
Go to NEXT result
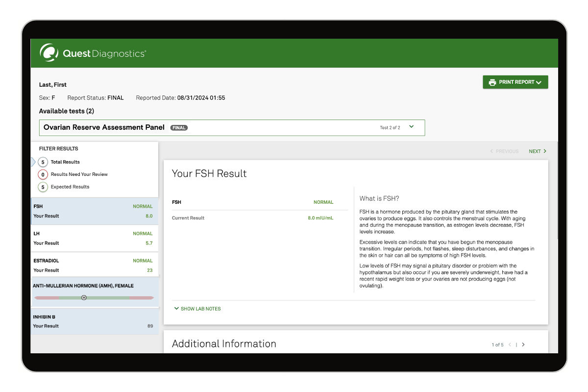(x=535, y=151)
